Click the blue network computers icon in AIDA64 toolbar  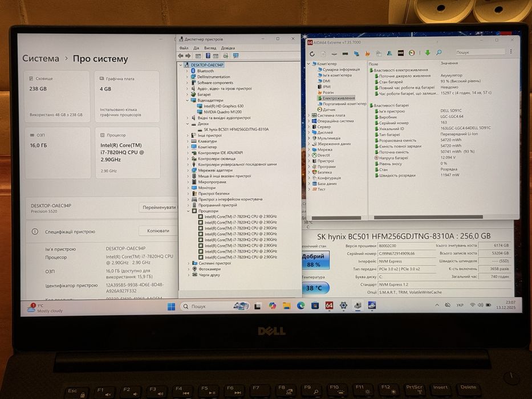pyautogui.click(x=356, y=54)
